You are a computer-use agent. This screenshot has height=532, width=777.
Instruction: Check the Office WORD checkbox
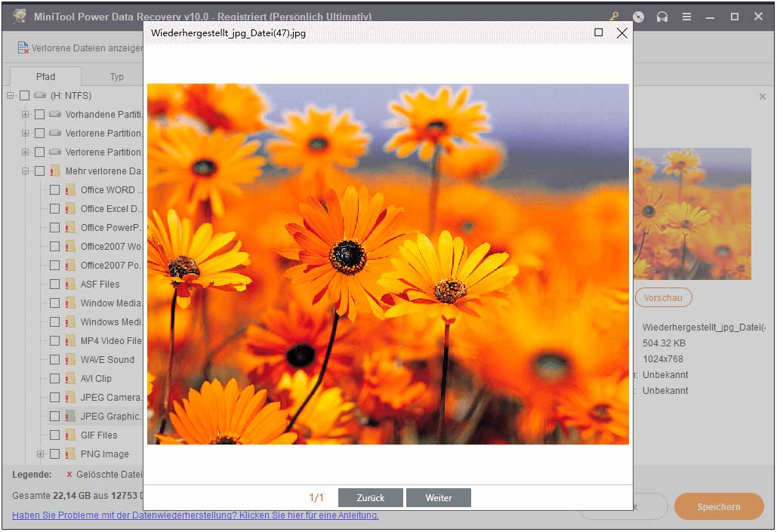click(54, 190)
